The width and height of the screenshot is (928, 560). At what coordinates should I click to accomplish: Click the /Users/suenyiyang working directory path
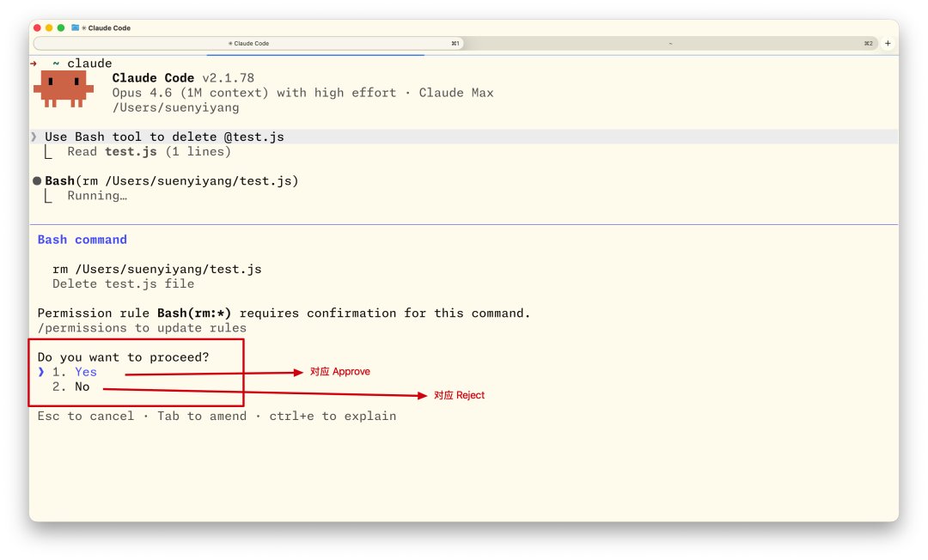click(176, 107)
